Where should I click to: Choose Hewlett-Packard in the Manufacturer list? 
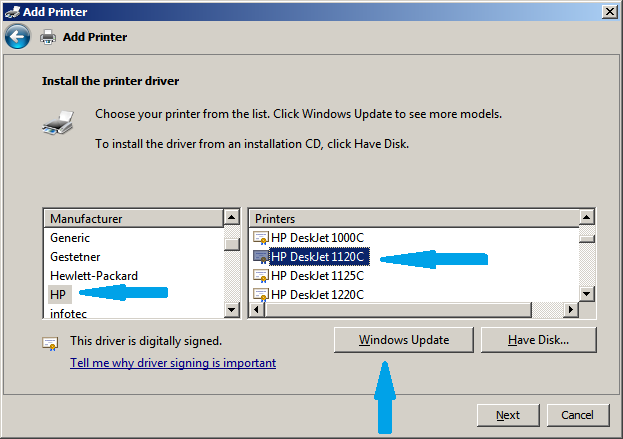point(94,276)
